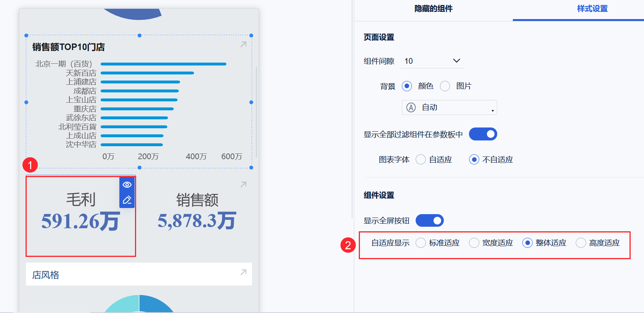Click the 400万 axis label

(196, 156)
